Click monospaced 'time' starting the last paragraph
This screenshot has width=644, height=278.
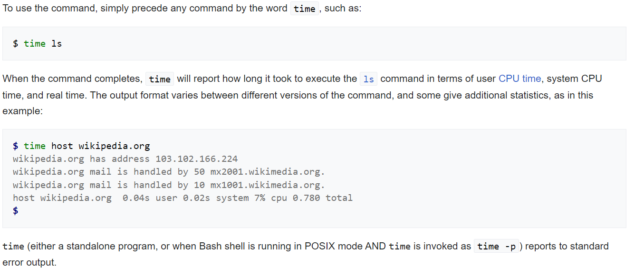[x=13, y=246]
